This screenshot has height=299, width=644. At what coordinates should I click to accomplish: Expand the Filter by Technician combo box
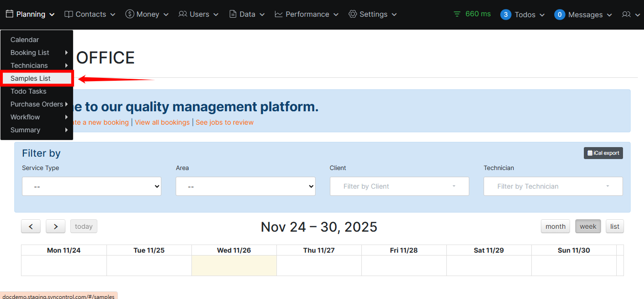click(553, 186)
